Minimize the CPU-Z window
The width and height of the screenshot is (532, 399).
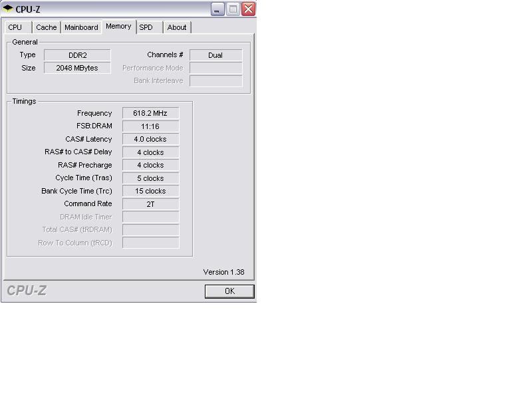click(217, 9)
